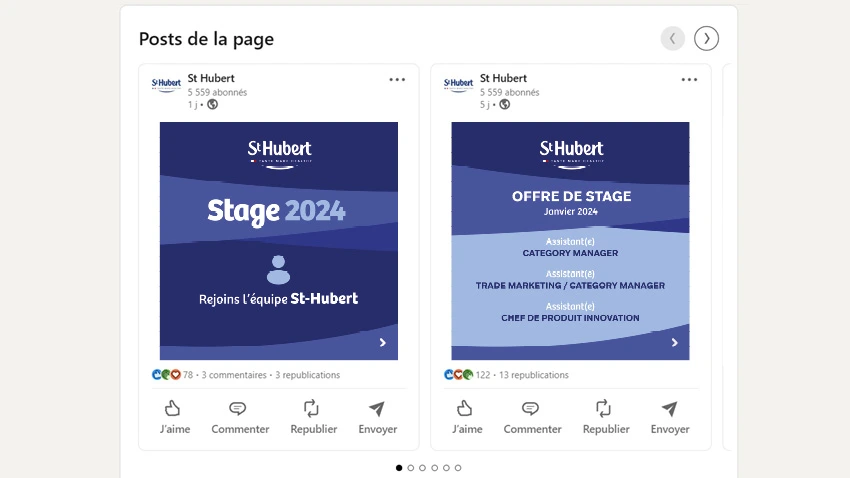This screenshot has width=850, height=478.
Task: Click St Hubert name on the 1 j post
Action: pos(211,78)
